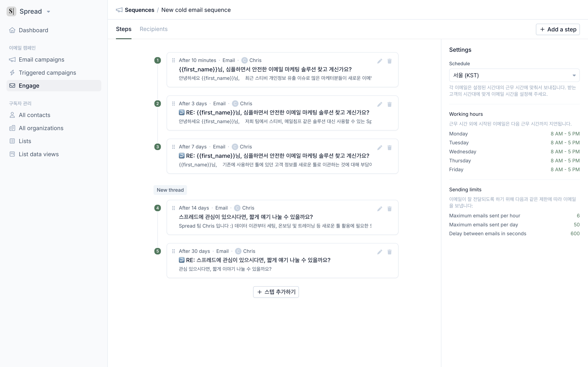The width and height of the screenshot is (588, 367).
Task: Delete step 5 with its trash icon
Action: (x=390, y=252)
